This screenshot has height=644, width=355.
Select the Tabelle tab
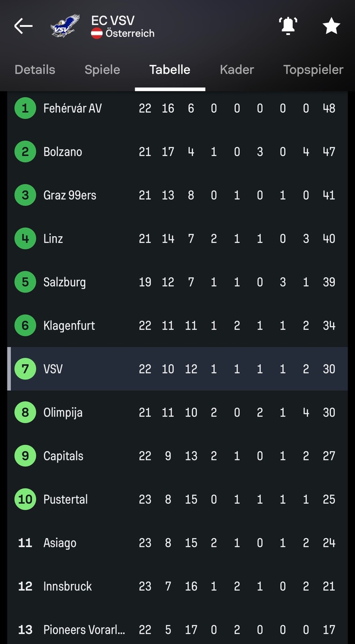pyautogui.click(x=170, y=70)
